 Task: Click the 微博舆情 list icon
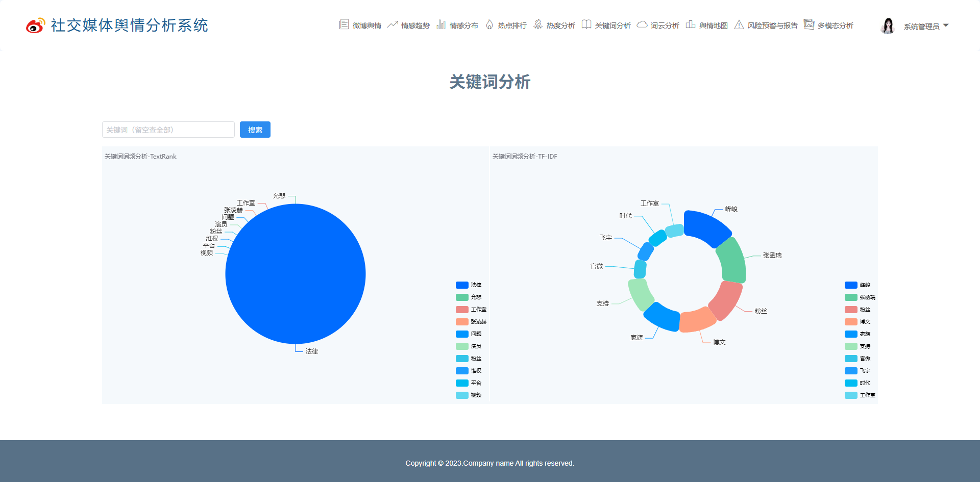point(344,24)
